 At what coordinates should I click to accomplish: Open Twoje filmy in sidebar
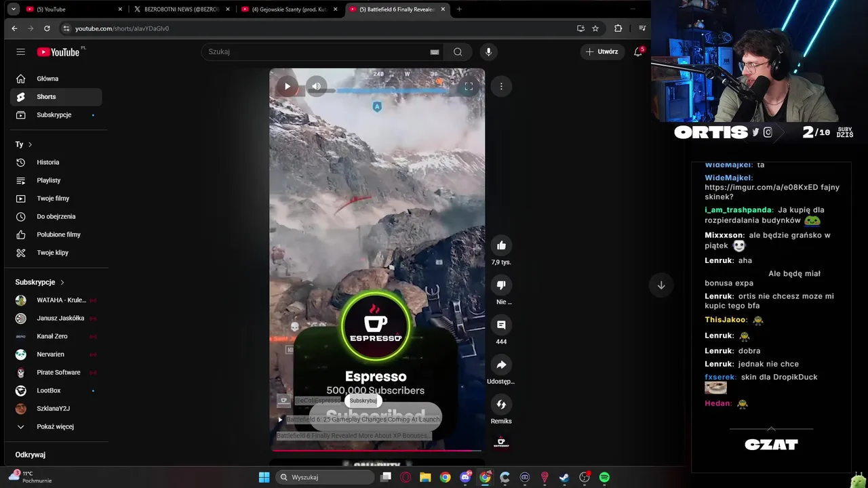[56, 199]
